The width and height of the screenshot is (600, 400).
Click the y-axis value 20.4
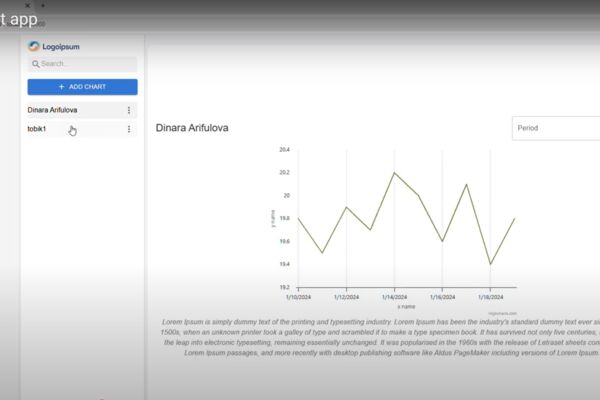click(284, 150)
